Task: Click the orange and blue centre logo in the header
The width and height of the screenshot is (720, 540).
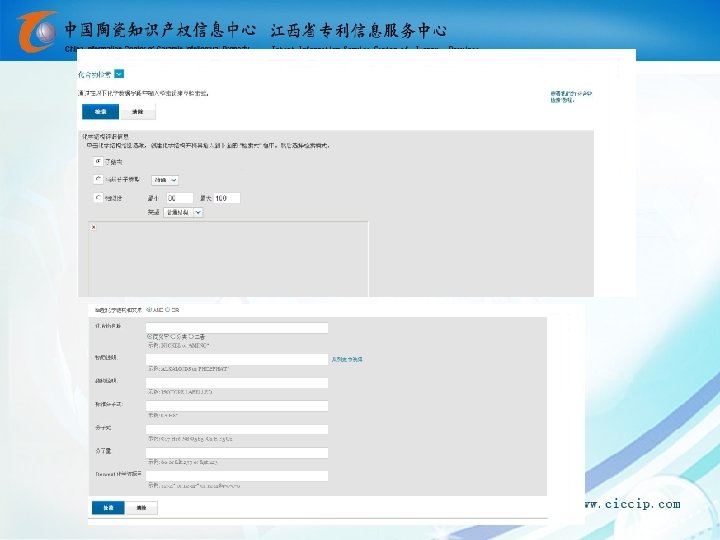Action: pyautogui.click(x=37, y=31)
